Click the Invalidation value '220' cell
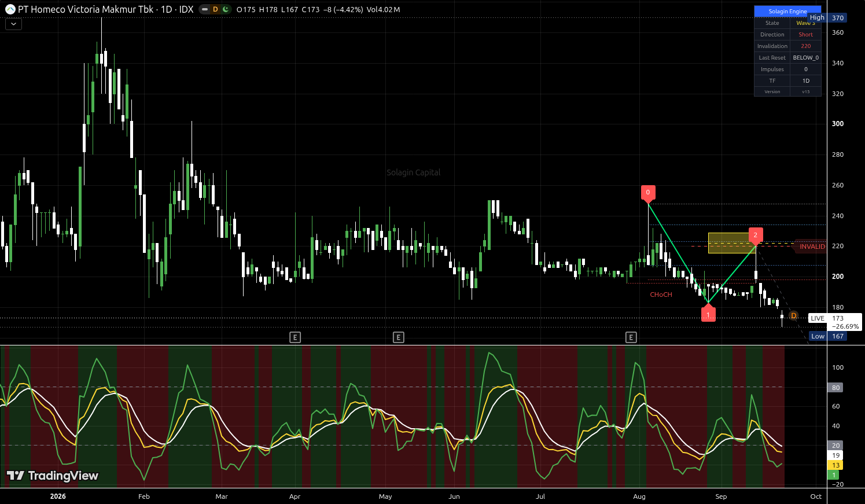865x504 pixels. [x=805, y=46]
